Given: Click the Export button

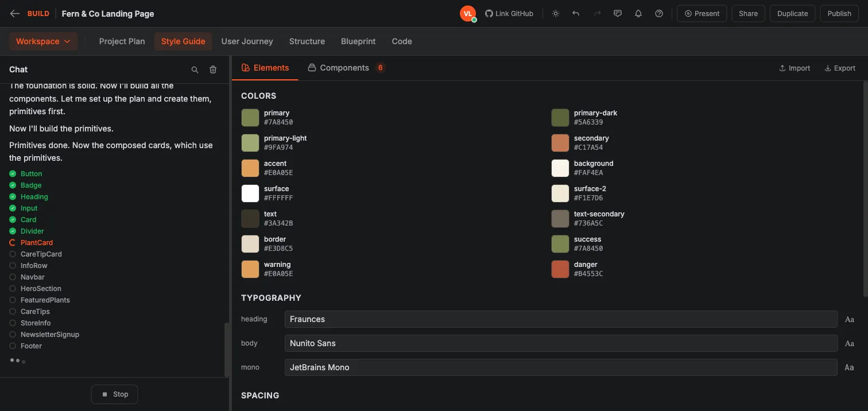Looking at the screenshot, I should 840,68.
